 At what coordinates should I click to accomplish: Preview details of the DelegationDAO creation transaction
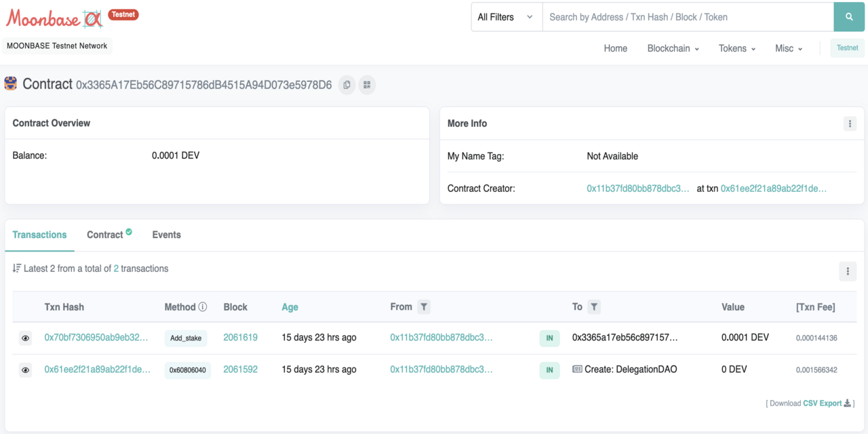(x=25, y=370)
